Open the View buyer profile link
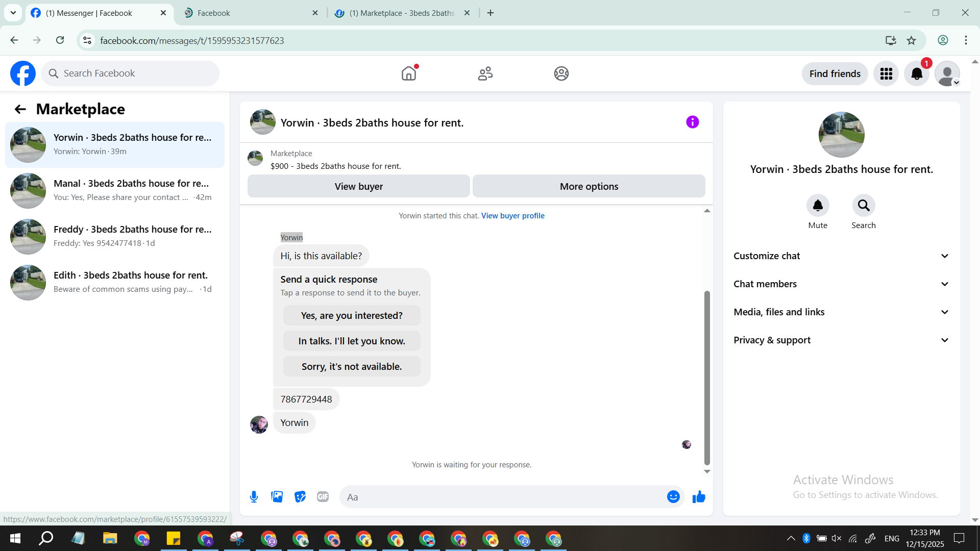Screen dimensions: 980x551 coord(512,216)
